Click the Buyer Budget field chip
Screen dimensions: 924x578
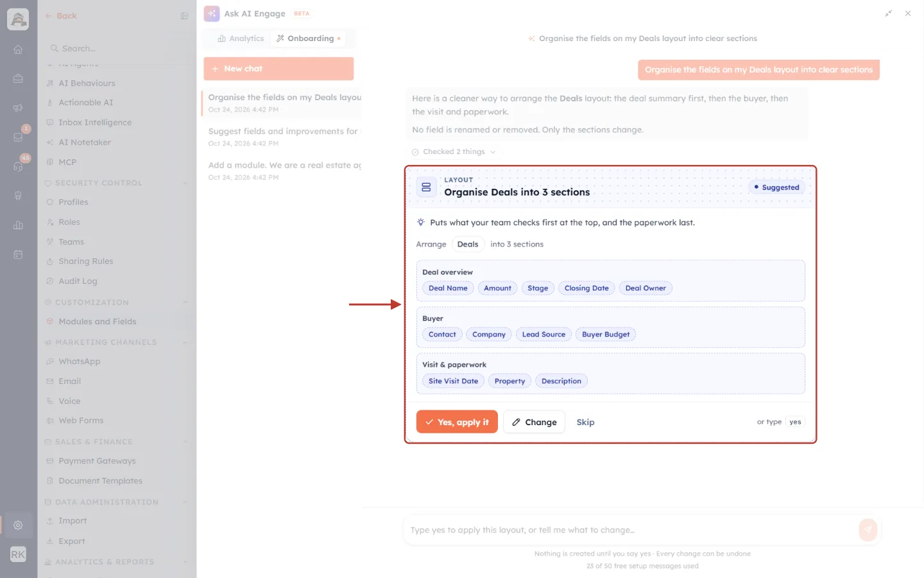point(606,335)
